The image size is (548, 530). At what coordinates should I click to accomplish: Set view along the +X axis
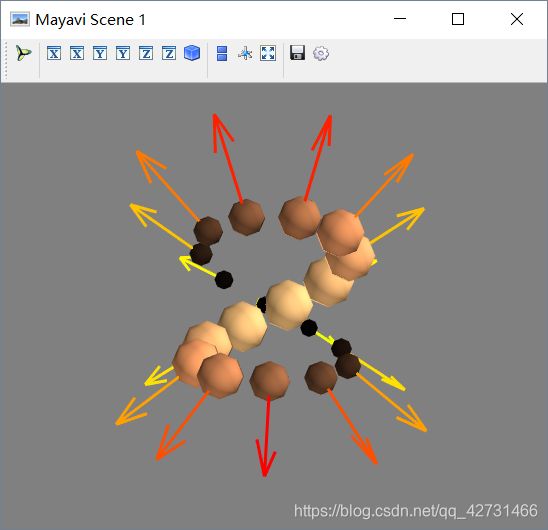click(x=54, y=53)
